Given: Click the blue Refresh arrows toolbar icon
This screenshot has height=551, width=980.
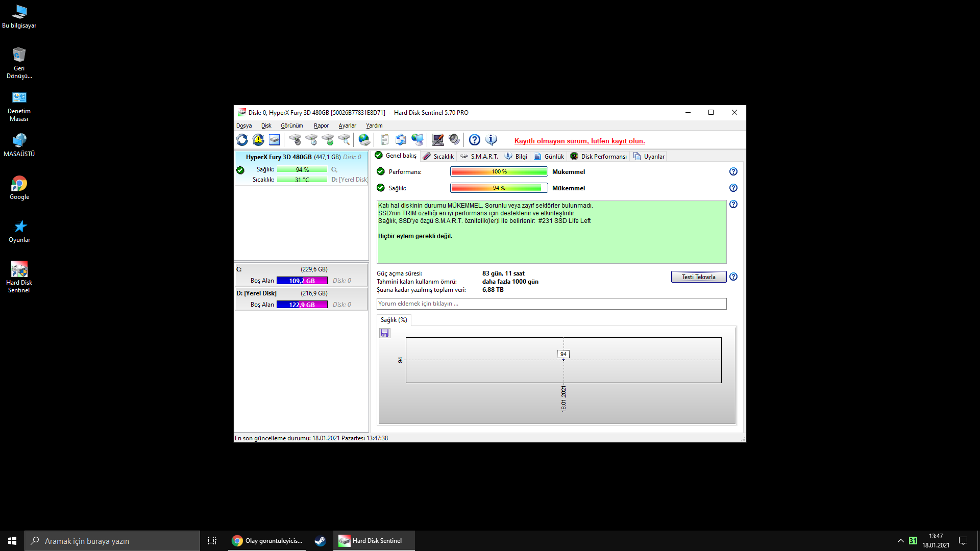Looking at the screenshot, I should click(242, 140).
